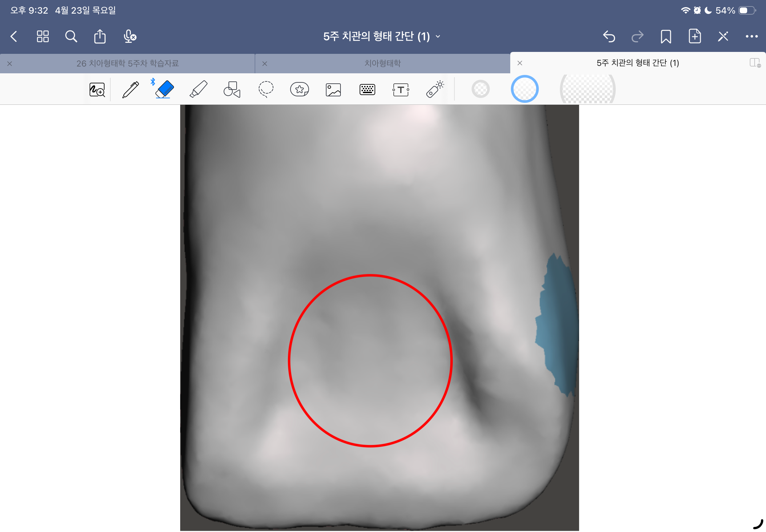Select the medium eraser size circle
This screenshot has height=532, width=766.
[525, 89]
